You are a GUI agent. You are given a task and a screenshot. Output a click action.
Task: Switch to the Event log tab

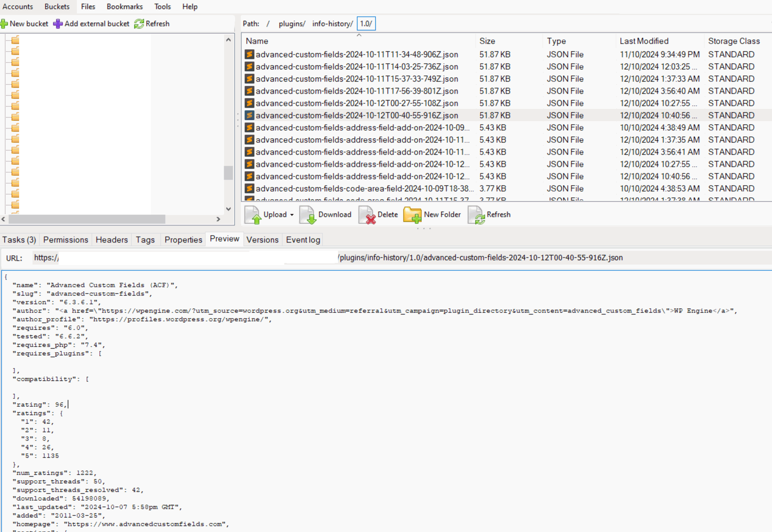tap(303, 240)
